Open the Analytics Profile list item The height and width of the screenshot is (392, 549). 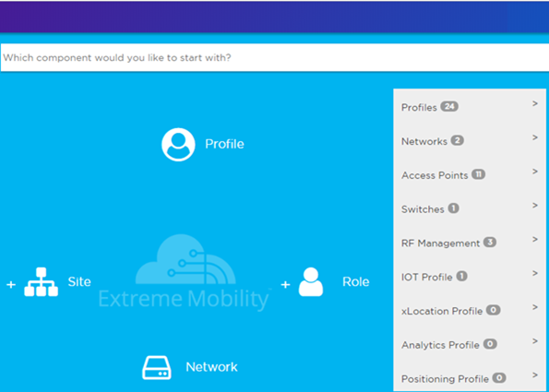[x=470, y=343]
